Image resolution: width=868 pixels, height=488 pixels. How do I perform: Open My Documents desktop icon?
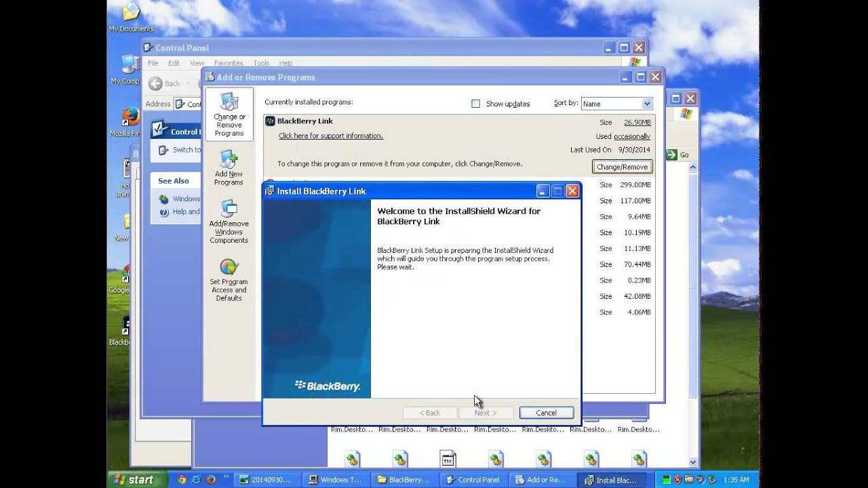click(x=132, y=17)
